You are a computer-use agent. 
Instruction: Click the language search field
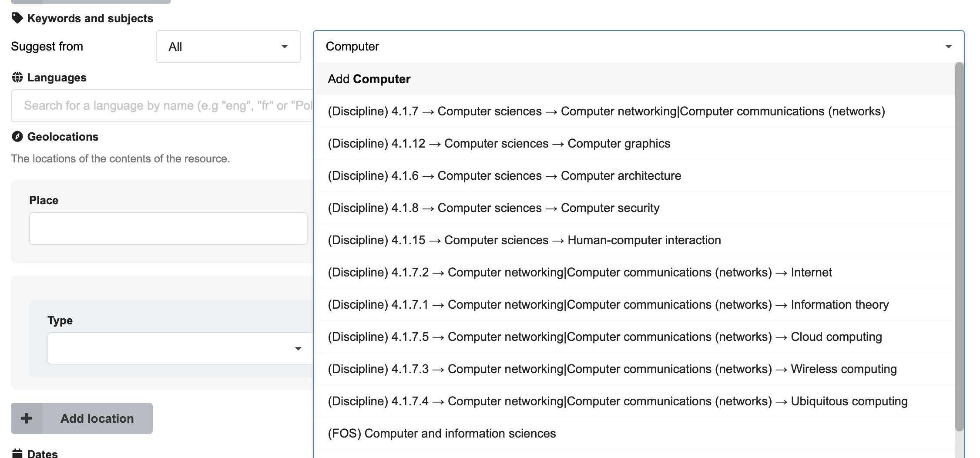161,105
